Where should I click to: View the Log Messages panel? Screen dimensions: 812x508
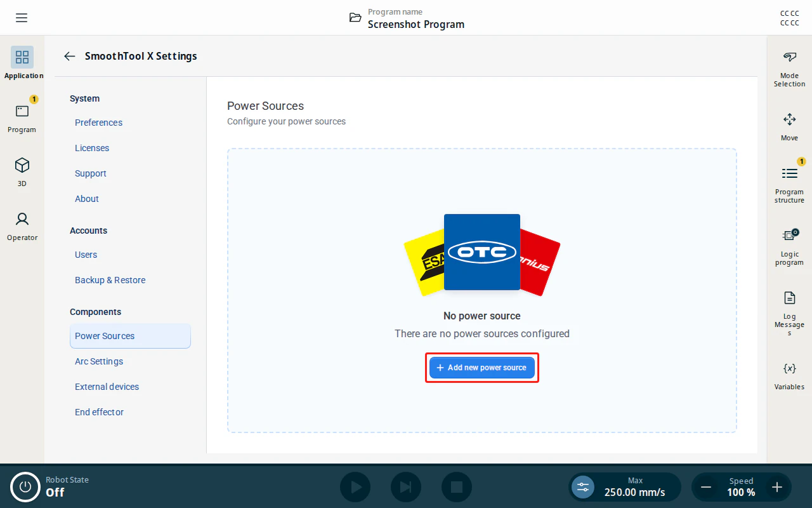click(789, 314)
